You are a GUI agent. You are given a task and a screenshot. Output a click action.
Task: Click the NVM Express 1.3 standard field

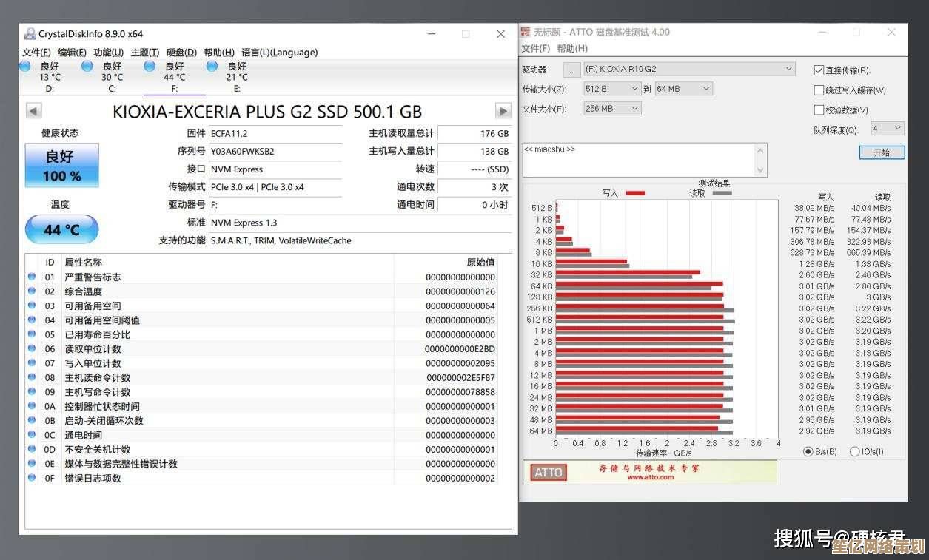tap(359, 223)
